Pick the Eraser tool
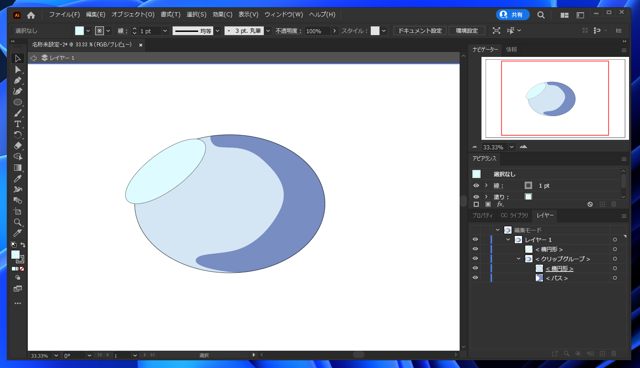 (18, 146)
